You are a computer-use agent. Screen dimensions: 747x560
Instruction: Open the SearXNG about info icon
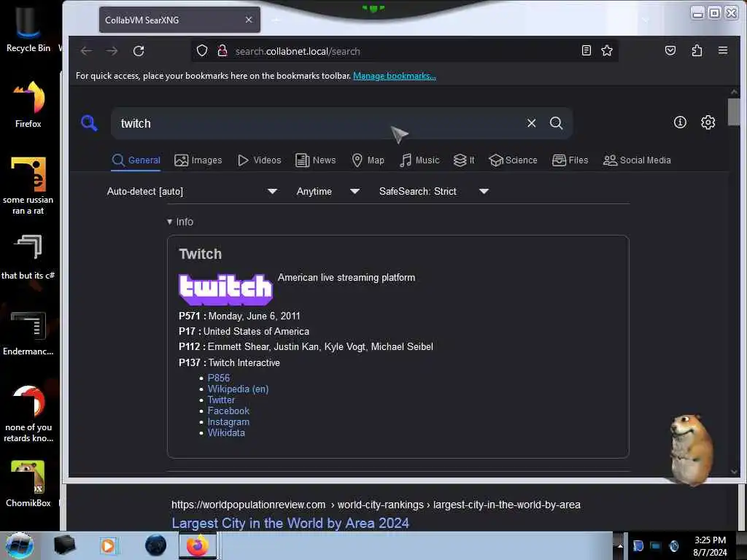pyautogui.click(x=680, y=122)
